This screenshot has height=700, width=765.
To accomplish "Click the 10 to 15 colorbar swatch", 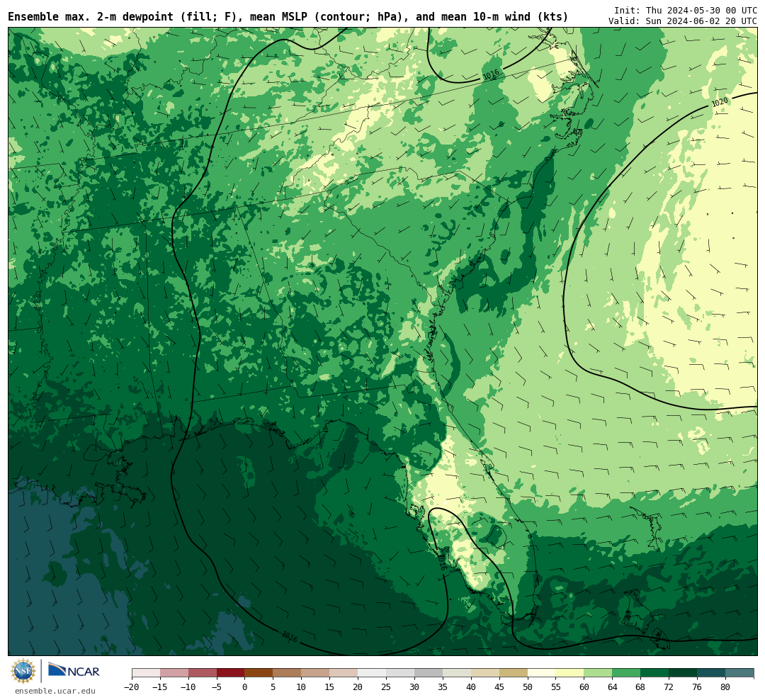I will pyautogui.click(x=316, y=673).
